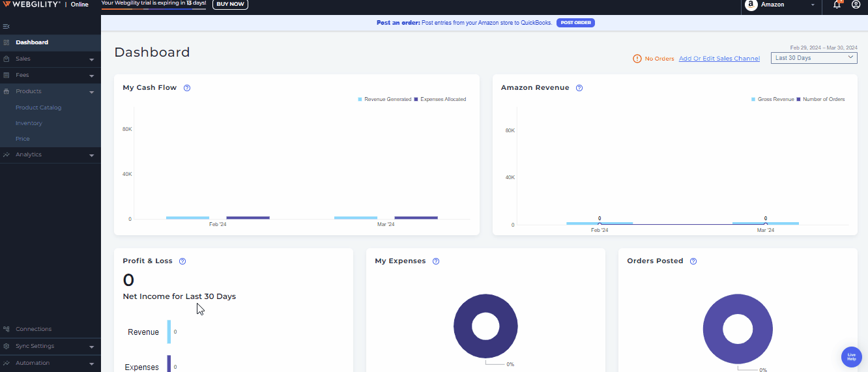Click the Amazon Revenue help icon

[x=579, y=88]
